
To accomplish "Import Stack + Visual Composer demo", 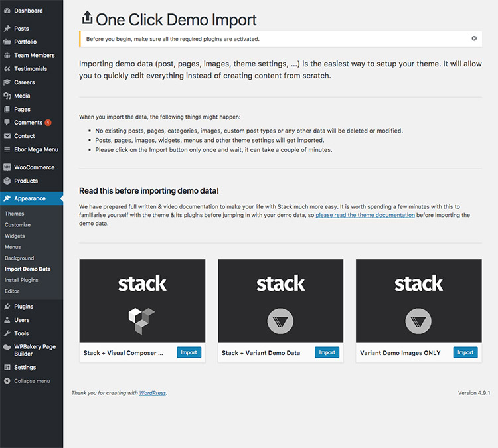I will [x=189, y=352].
